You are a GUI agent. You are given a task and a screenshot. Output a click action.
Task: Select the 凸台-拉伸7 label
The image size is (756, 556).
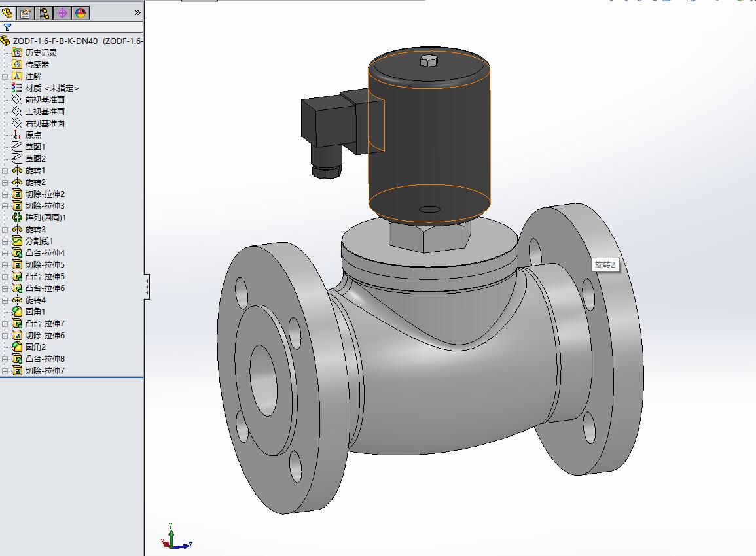tap(45, 323)
